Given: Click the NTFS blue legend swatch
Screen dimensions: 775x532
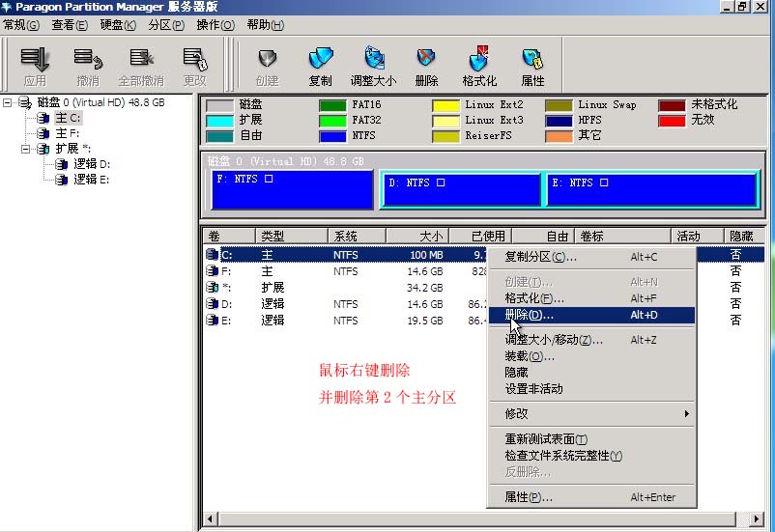Looking at the screenshot, I should pyautogui.click(x=332, y=136).
